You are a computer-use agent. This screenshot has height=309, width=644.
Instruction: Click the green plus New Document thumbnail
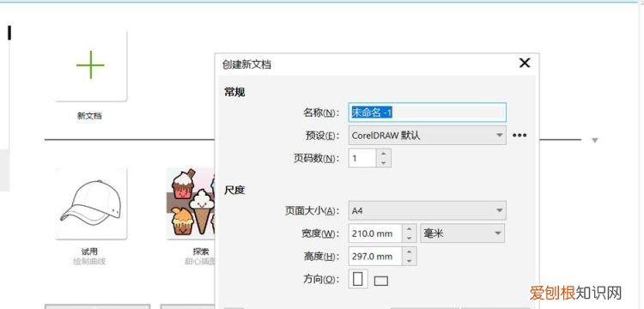(91, 65)
